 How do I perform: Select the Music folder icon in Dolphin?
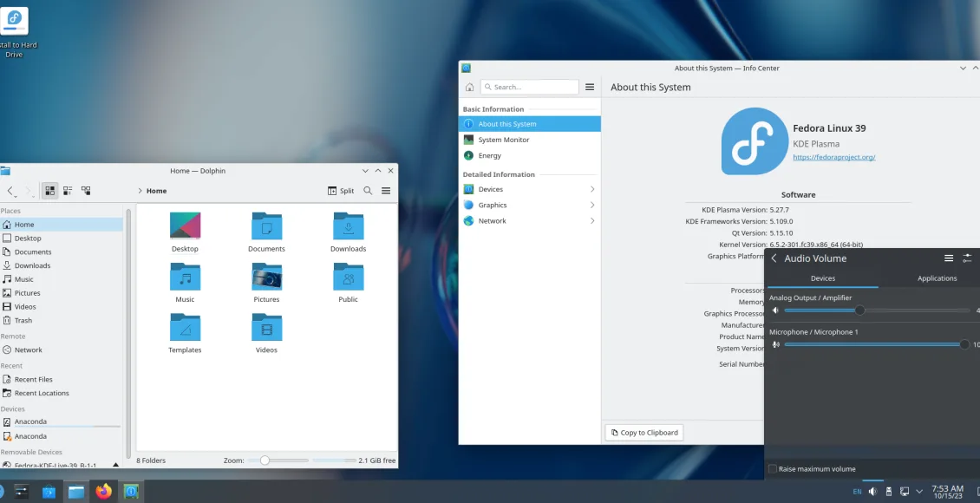(x=185, y=277)
